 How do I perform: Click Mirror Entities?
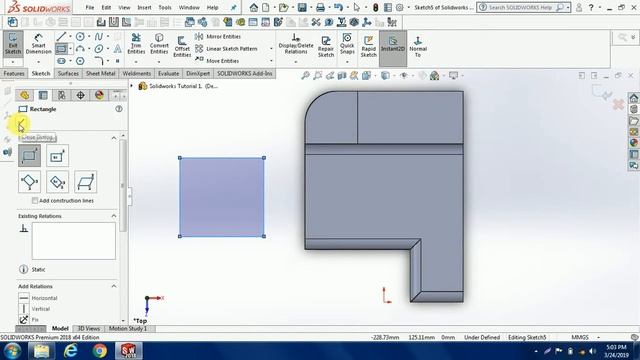pyautogui.click(x=218, y=36)
